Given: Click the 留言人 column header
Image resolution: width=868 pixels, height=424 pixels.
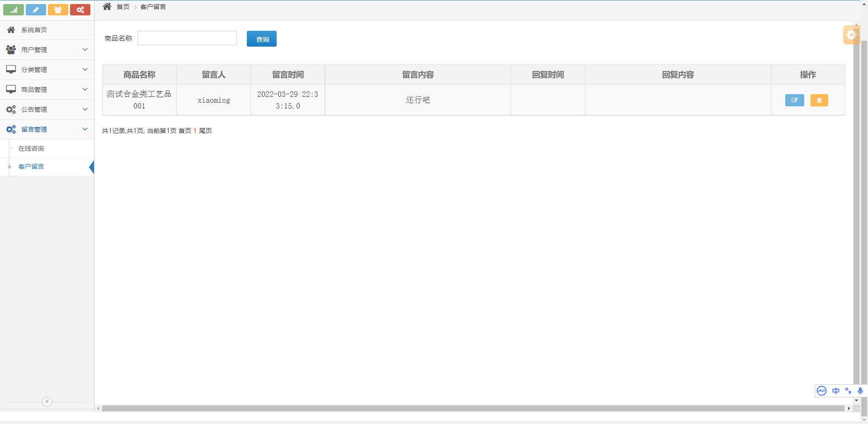Looking at the screenshot, I should 213,75.
